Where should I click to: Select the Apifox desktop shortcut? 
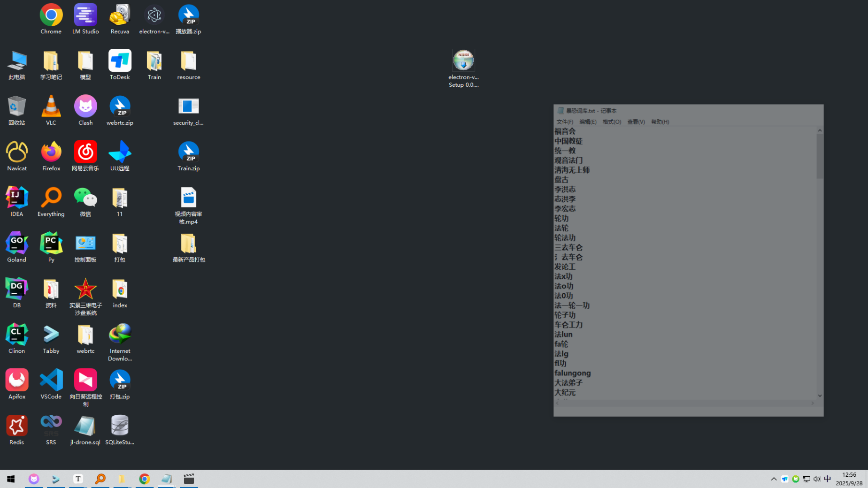click(x=17, y=381)
